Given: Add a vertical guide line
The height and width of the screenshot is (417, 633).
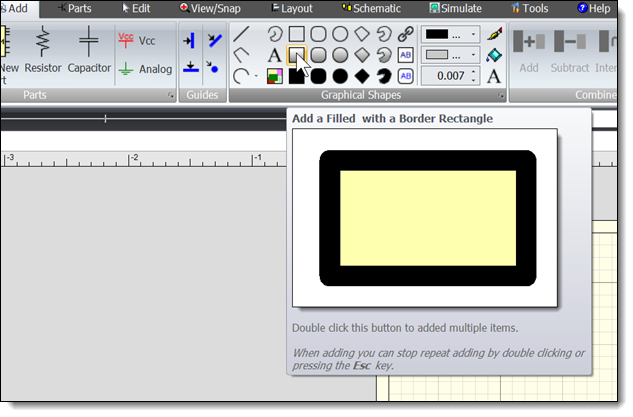Looking at the screenshot, I should point(189,41).
